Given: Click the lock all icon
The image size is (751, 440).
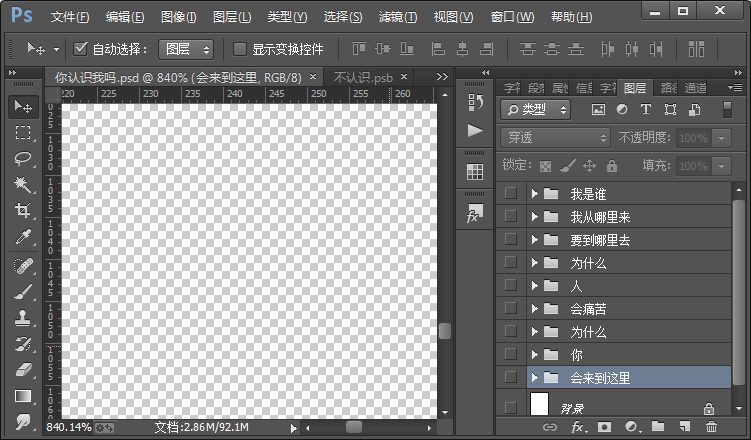Looking at the screenshot, I should tap(612, 166).
